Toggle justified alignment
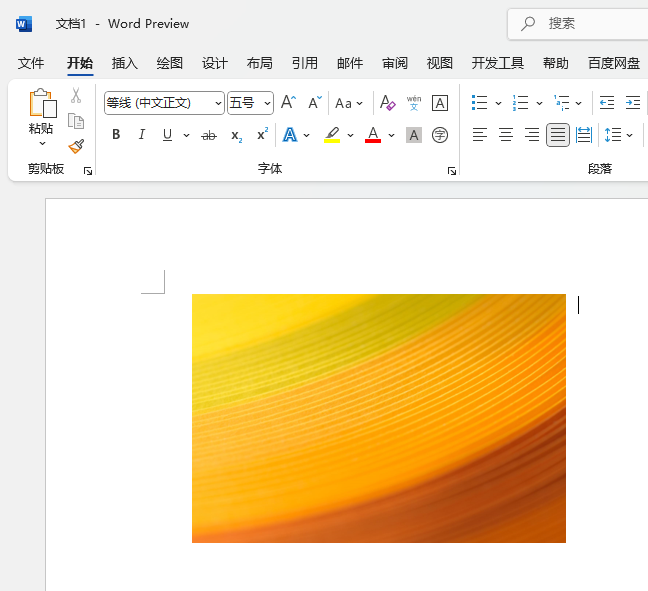The height and width of the screenshot is (591, 648). point(558,135)
